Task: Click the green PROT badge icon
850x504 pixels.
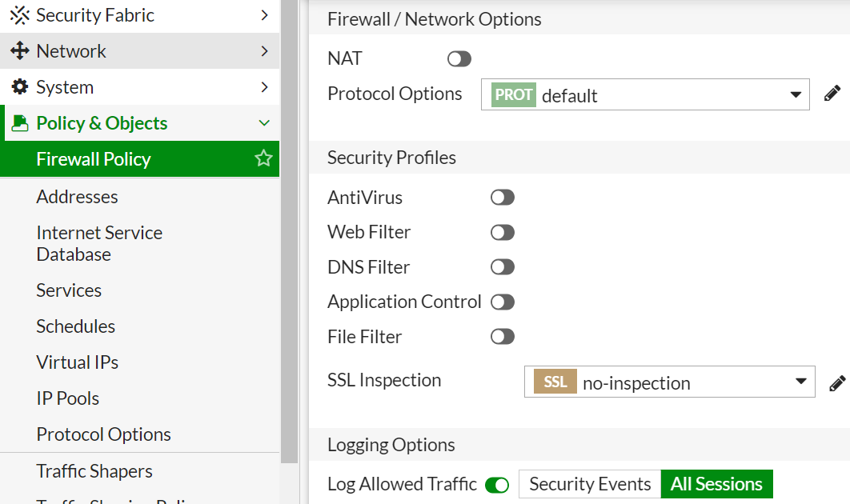Action: pyautogui.click(x=513, y=94)
